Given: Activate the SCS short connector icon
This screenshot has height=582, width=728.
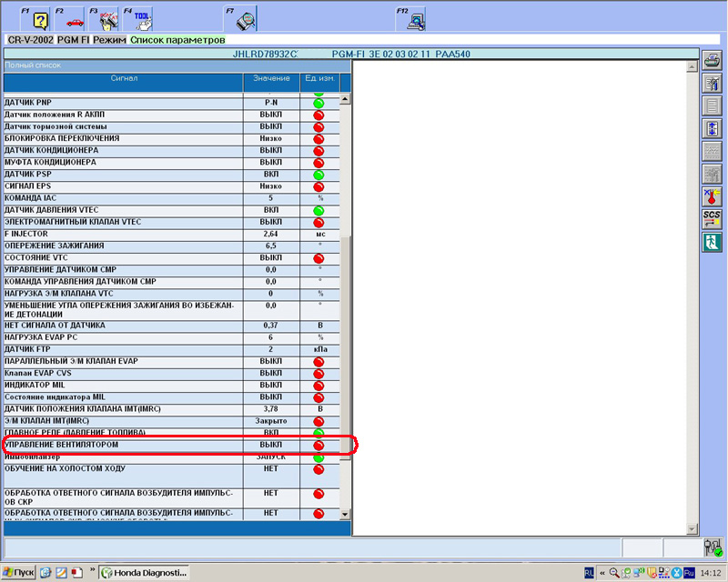Looking at the screenshot, I should 712,219.
